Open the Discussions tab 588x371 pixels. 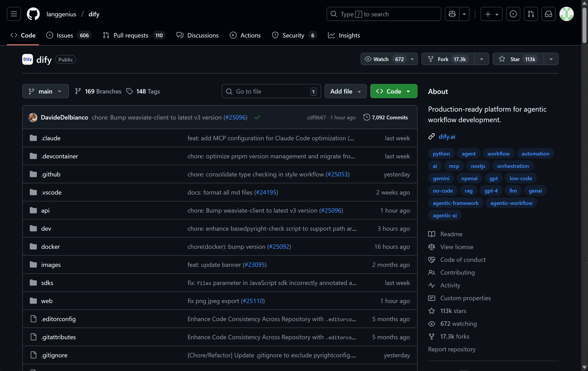click(x=198, y=36)
